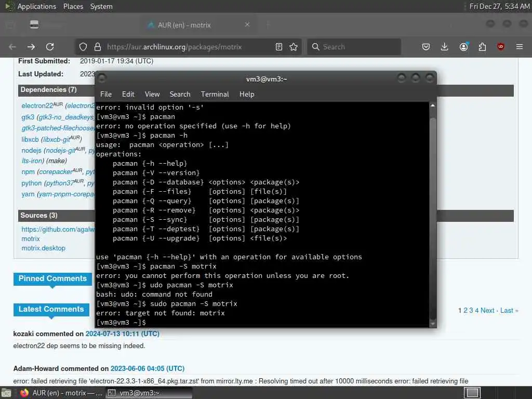532x399 pixels.
Task: Click the Pinned Comments heading
Action: (52, 278)
